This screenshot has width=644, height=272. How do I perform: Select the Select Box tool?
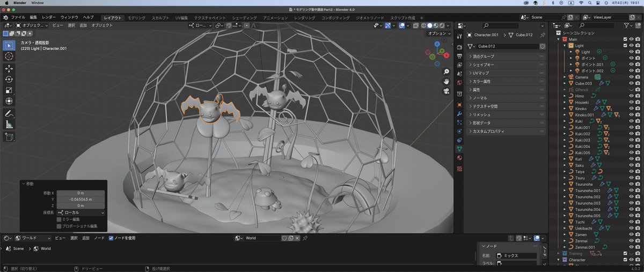(9, 45)
